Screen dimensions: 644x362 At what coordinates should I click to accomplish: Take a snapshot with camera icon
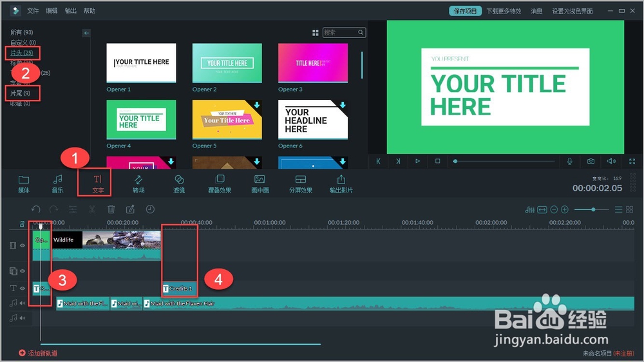(591, 162)
